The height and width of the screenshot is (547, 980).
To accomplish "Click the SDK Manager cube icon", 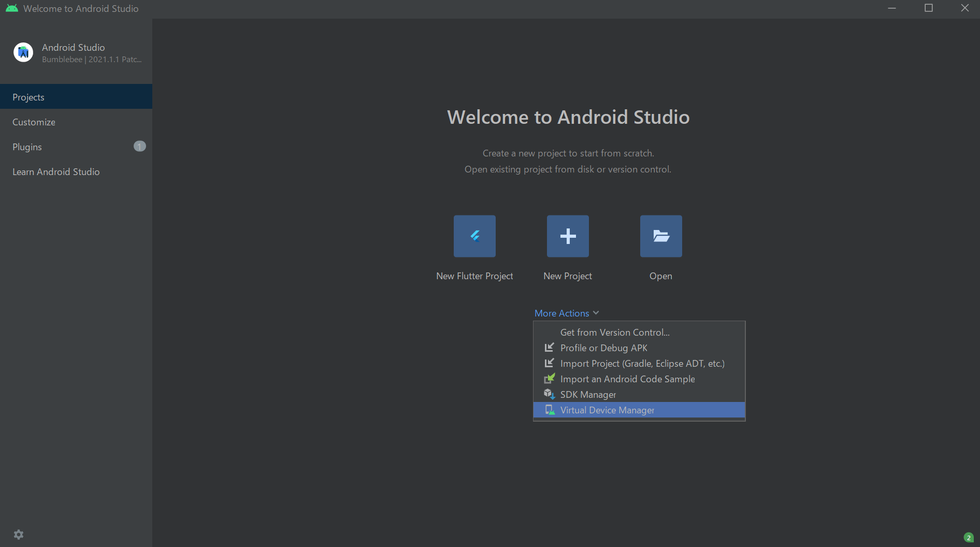I will [550, 394].
